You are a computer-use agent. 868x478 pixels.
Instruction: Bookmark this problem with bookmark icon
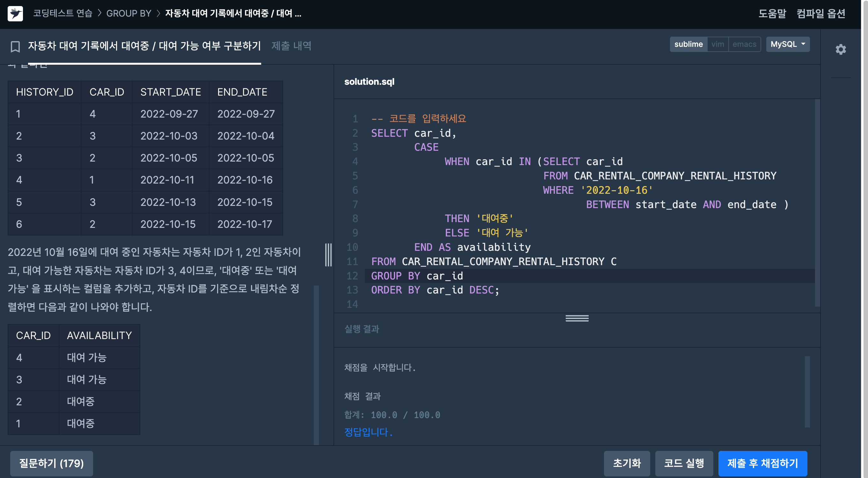point(15,47)
